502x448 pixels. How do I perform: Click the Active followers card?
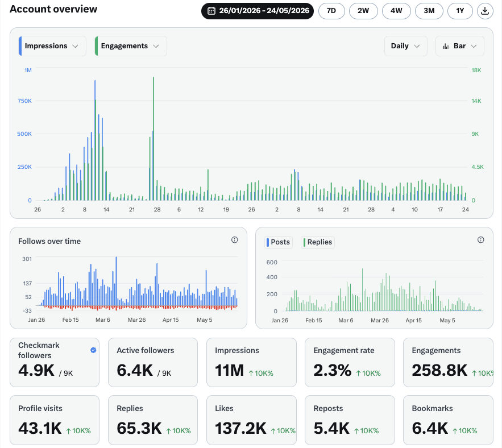click(x=153, y=362)
